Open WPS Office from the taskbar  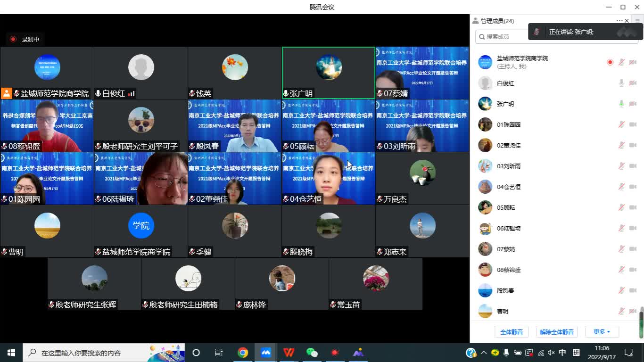[x=289, y=353]
